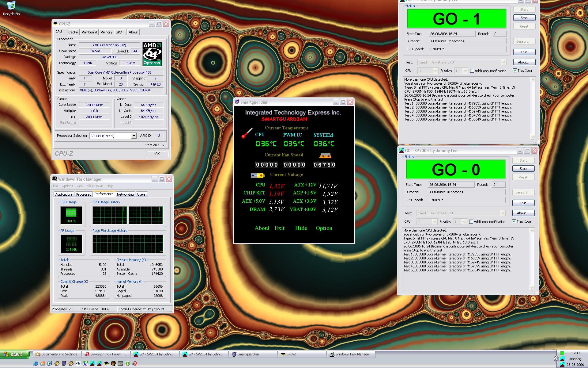Image resolution: width=588 pixels, height=368 pixels.
Task: Open Priority dropdown in GO - 1 window
Action: [x=465, y=71]
